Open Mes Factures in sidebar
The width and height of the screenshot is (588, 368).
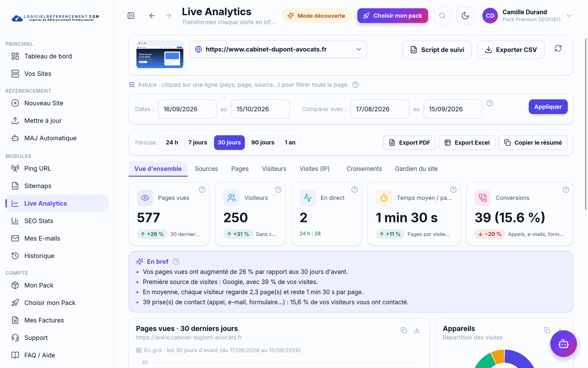click(57, 320)
